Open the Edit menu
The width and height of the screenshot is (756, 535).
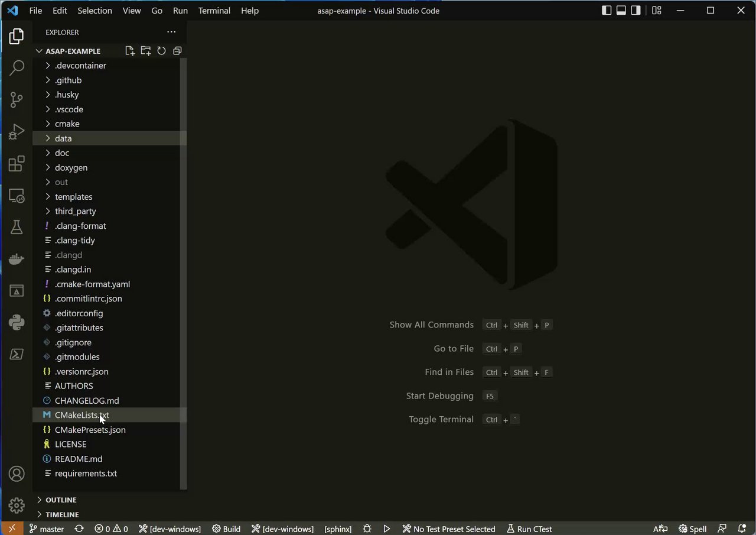pos(60,11)
